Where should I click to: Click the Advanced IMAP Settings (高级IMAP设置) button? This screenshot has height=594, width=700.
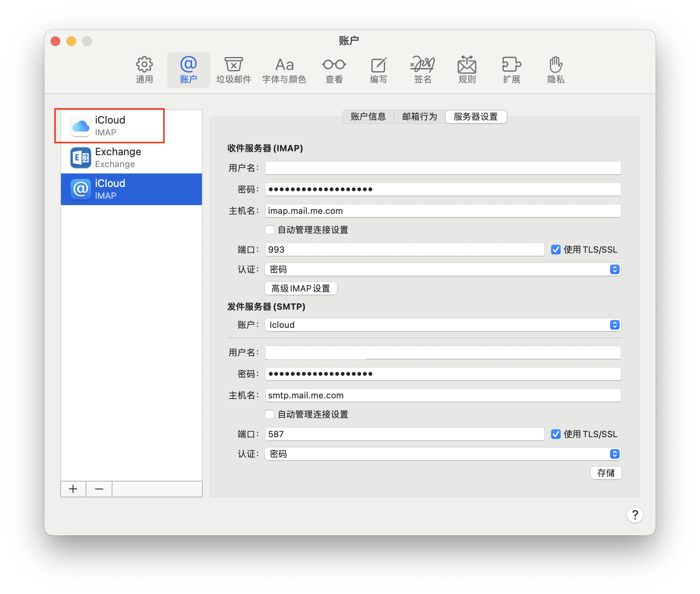(x=301, y=288)
